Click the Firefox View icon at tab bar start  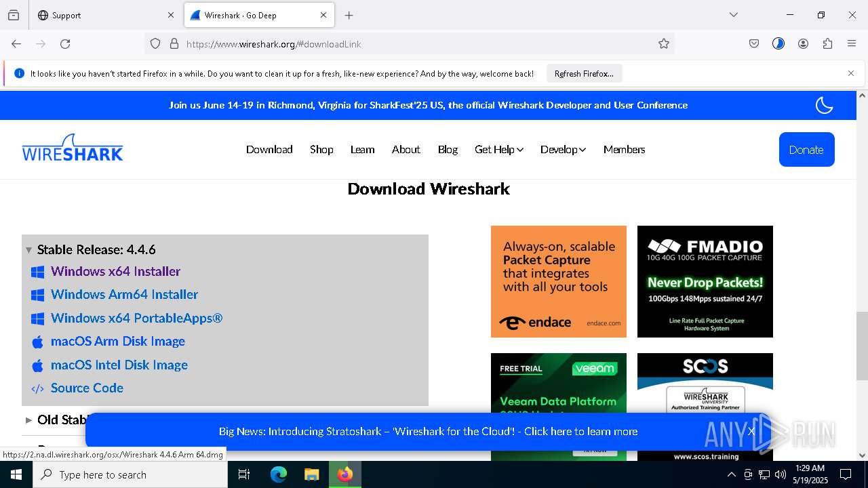tap(14, 15)
